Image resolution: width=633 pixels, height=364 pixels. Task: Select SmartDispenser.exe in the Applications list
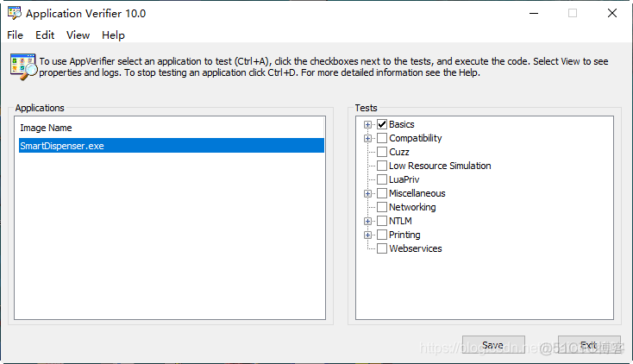(61, 146)
